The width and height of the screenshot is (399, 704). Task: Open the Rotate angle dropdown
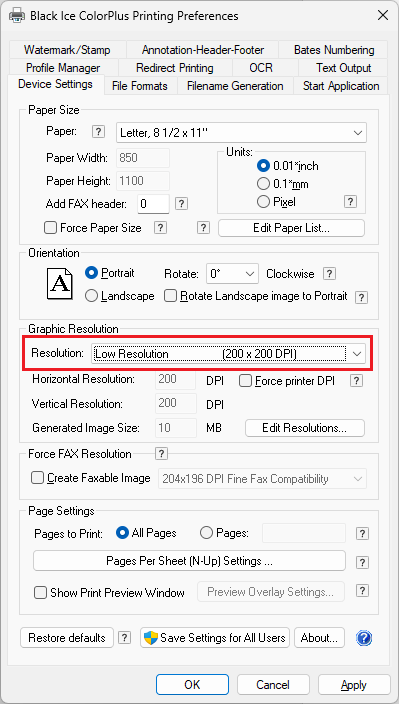[232, 274]
